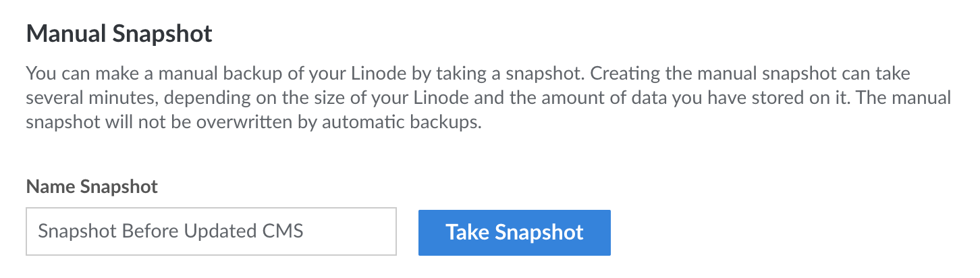Screen dimensions: 980x278
Task: Select the snapshot name input box
Action: point(211,231)
